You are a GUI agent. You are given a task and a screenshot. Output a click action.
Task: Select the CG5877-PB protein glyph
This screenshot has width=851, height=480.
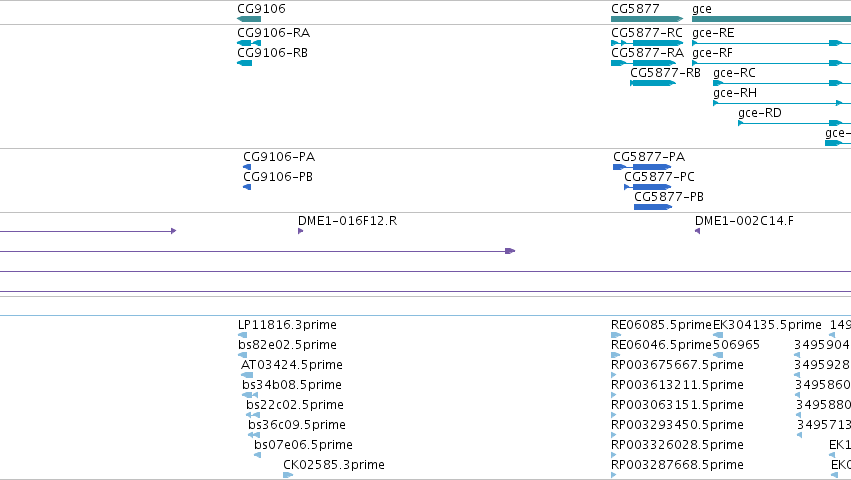pyautogui.click(x=653, y=207)
